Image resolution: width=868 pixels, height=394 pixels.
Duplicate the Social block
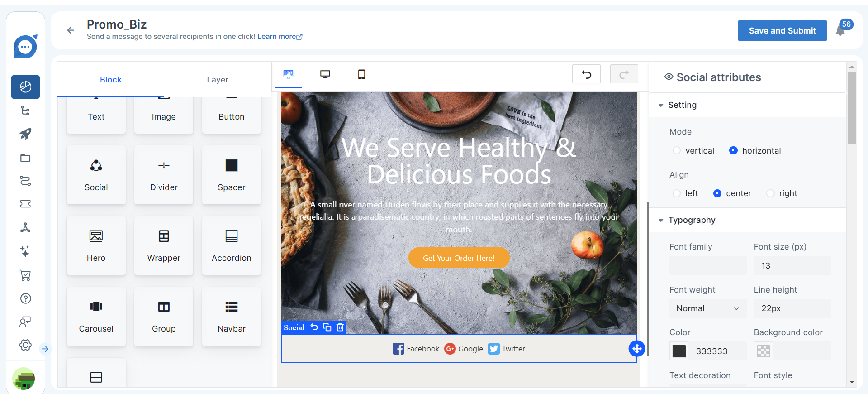coord(327,327)
